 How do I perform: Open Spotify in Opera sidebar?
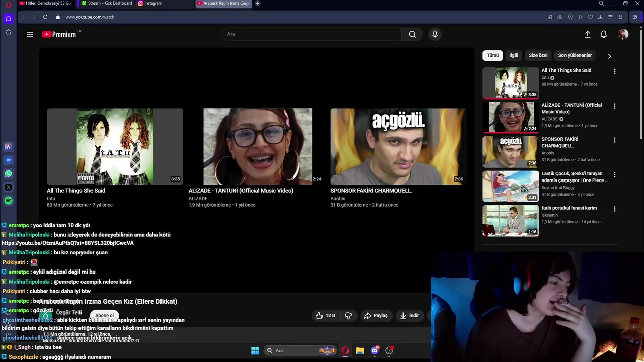[8, 201]
